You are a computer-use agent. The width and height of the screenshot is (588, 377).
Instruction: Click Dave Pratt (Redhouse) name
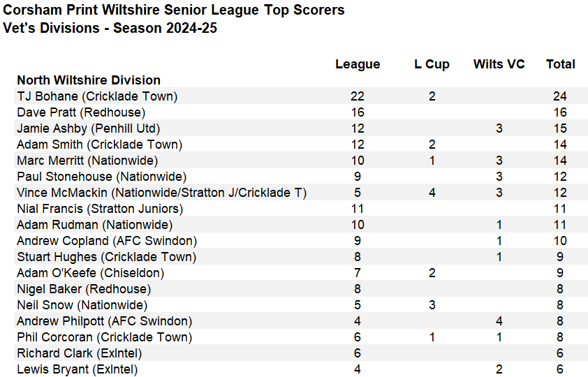(x=81, y=112)
